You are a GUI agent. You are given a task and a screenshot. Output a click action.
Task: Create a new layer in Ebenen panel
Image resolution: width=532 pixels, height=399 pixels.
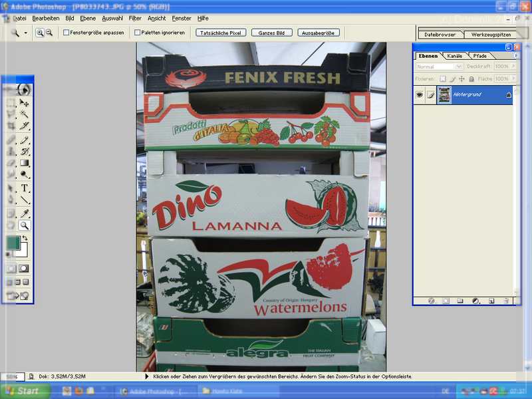pos(491,301)
